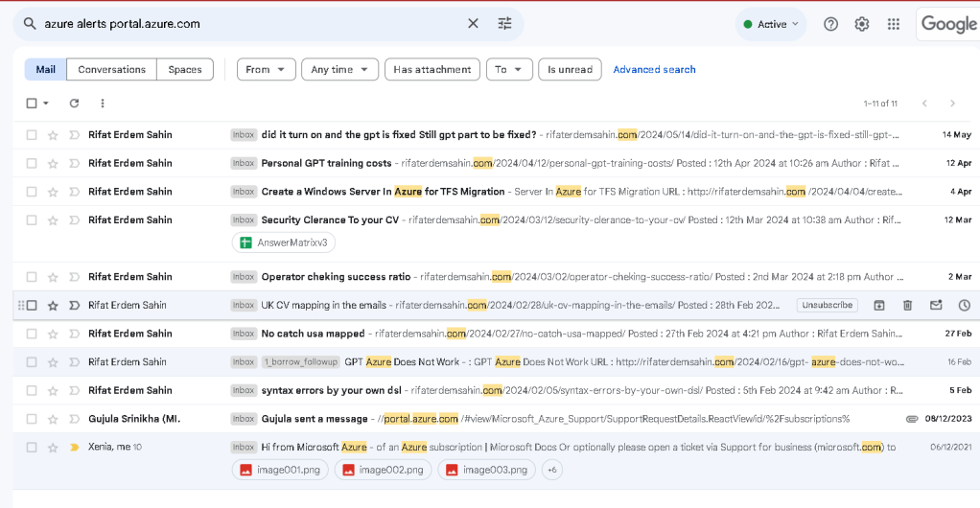Mark UK CV mapping email as unread

tap(936, 305)
